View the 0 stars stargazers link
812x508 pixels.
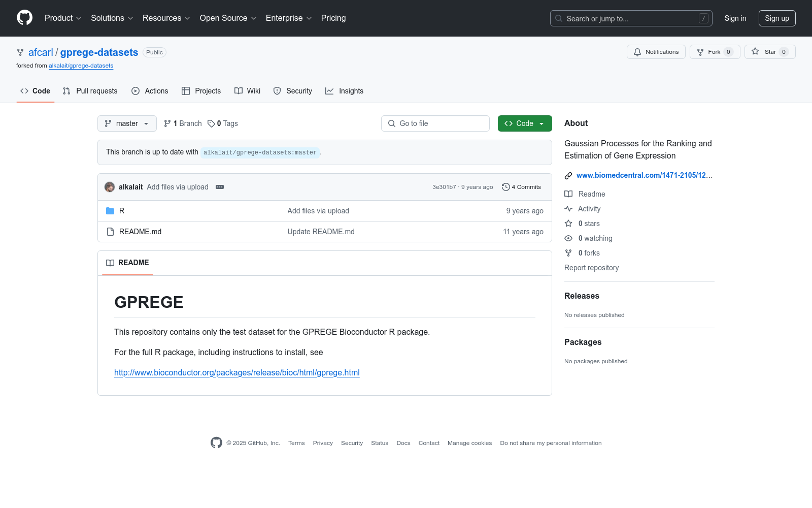click(x=583, y=224)
